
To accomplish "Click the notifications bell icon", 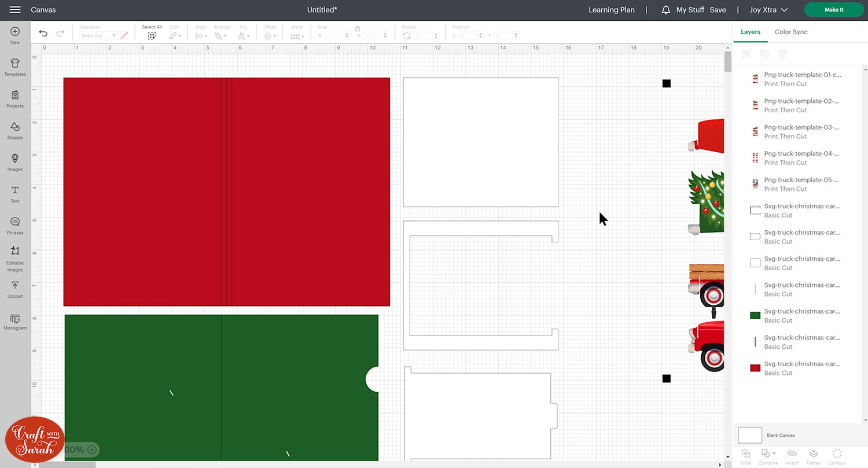I will pos(665,10).
